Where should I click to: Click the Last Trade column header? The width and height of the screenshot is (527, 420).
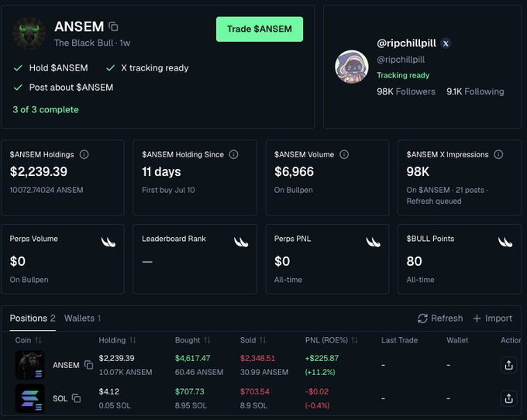point(399,340)
